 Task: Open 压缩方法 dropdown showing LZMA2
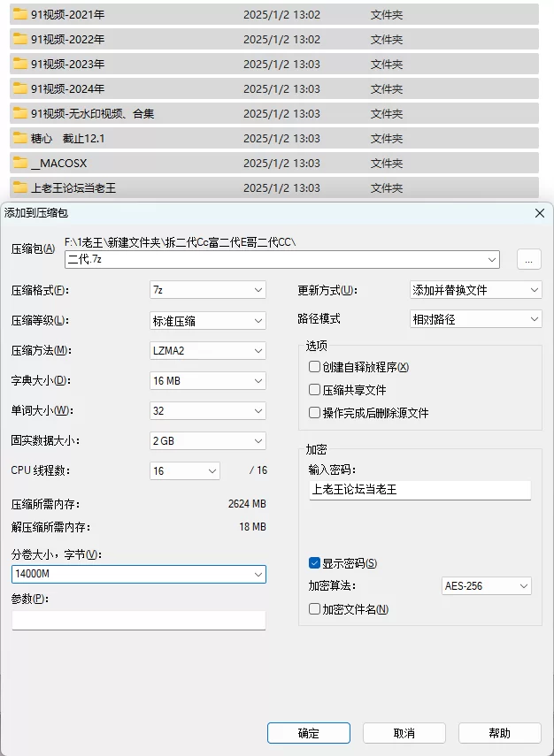pos(207,350)
